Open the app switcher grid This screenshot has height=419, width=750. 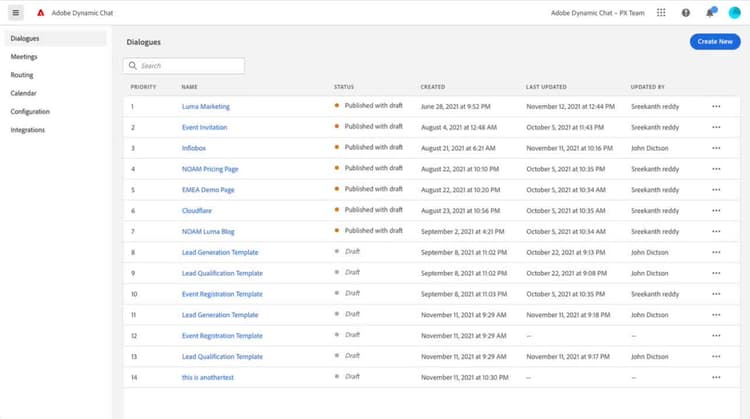click(661, 13)
